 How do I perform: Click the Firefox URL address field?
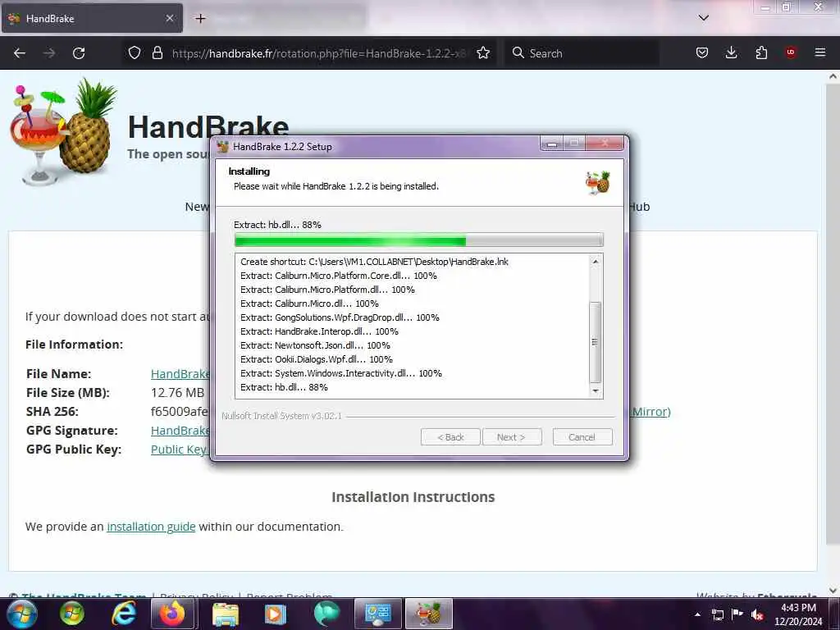319,53
